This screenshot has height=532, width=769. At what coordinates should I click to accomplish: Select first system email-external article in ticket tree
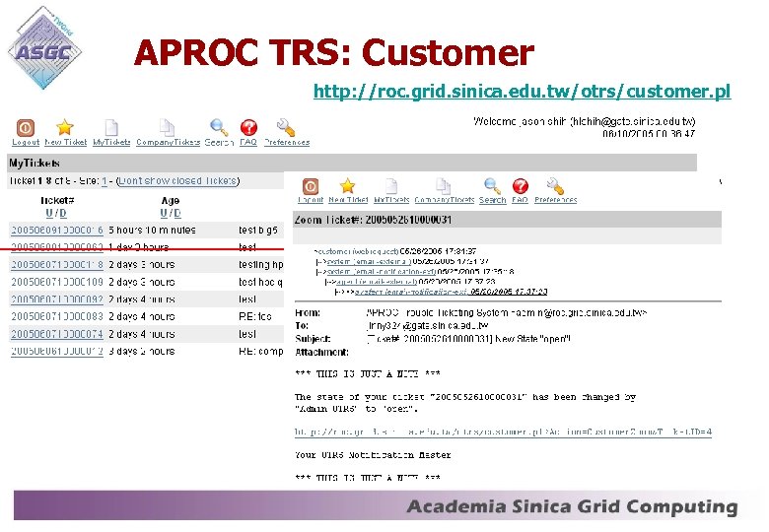pos(370,262)
